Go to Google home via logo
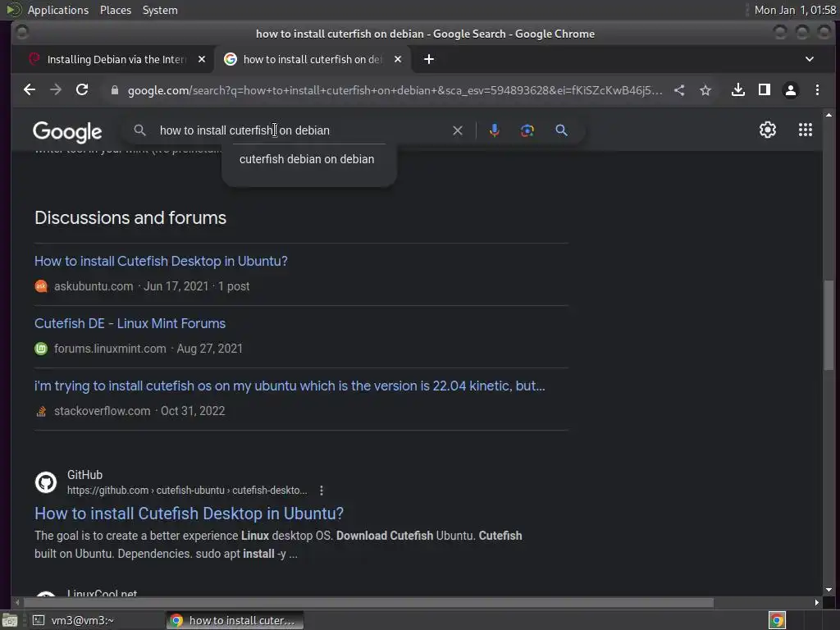 tap(67, 132)
